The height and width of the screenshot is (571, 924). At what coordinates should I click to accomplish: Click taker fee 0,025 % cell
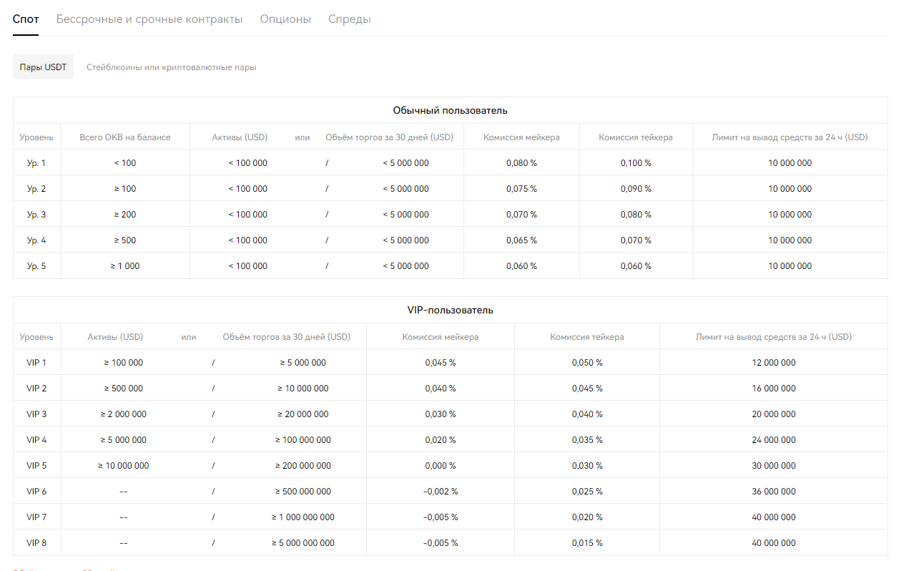pyautogui.click(x=587, y=492)
